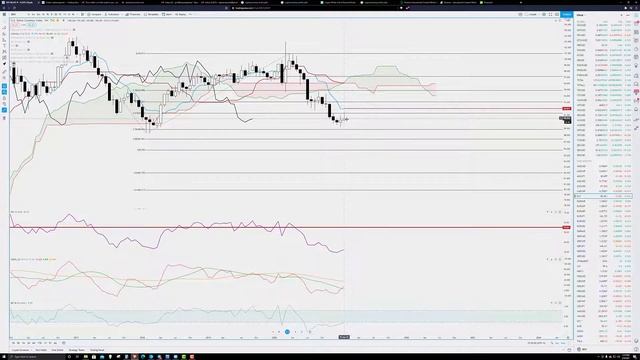Click the trash remove drawings icon

pos(4,118)
